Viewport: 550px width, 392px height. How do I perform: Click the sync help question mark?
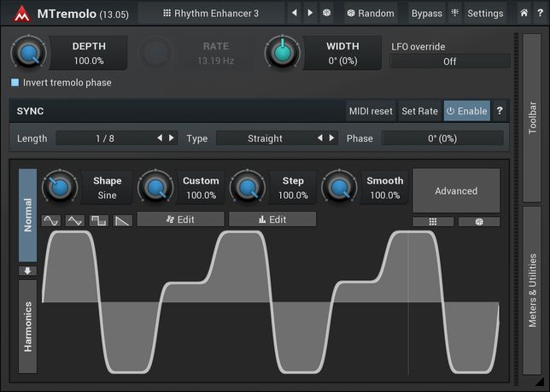tap(500, 111)
